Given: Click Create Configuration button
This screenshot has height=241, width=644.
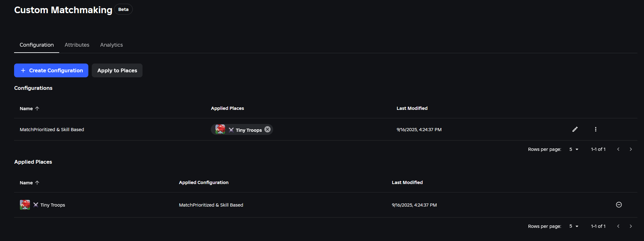Looking at the screenshot, I should click(x=51, y=70).
